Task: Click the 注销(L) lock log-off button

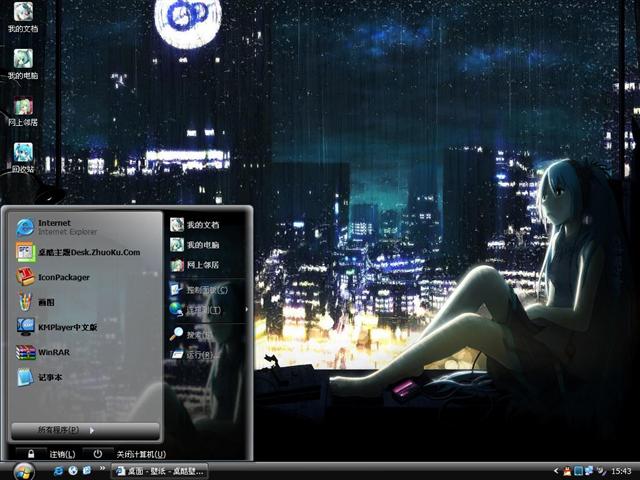Action: pyautogui.click(x=31, y=454)
